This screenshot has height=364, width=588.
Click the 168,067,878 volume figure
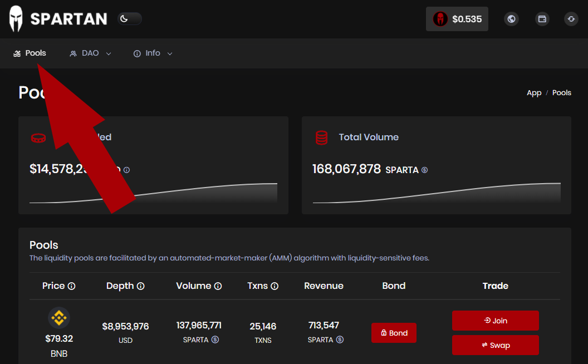pos(346,169)
